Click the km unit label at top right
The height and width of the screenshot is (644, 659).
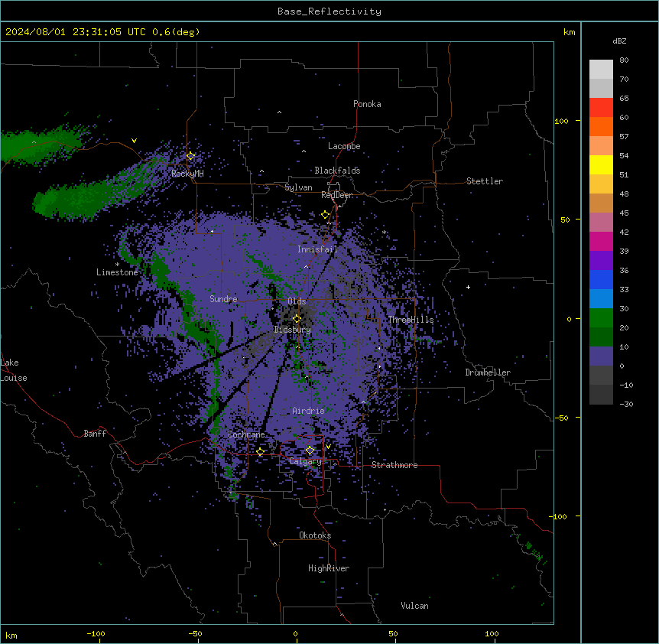(x=569, y=32)
